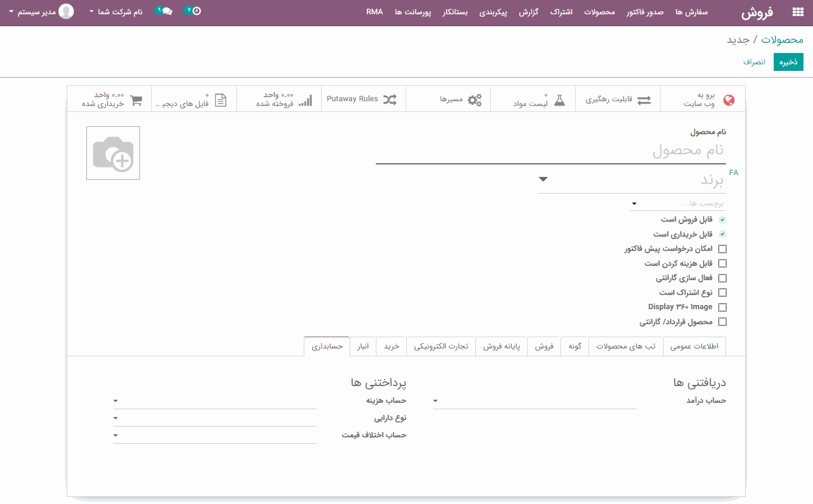The width and height of the screenshot is (813, 504).
Task: Click the apps grid icon in the top bar
Action: pos(797,11)
